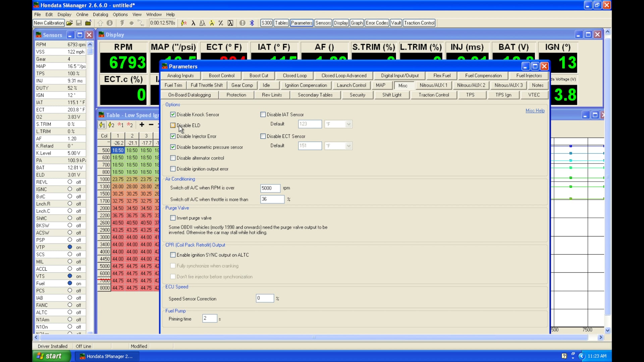Click the Priming time input field
The height and width of the screenshot is (362, 644).
(210, 318)
